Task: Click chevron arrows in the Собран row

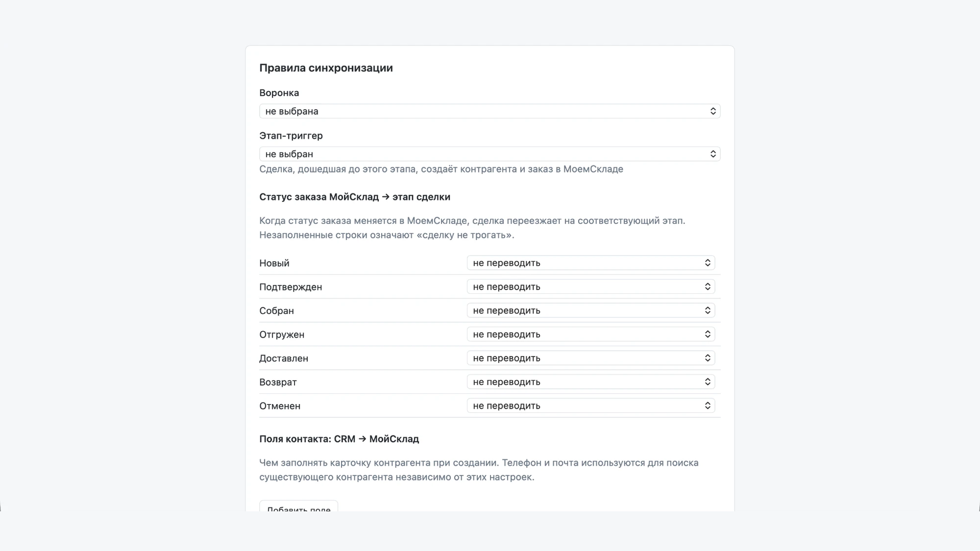Action: click(707, 310)
